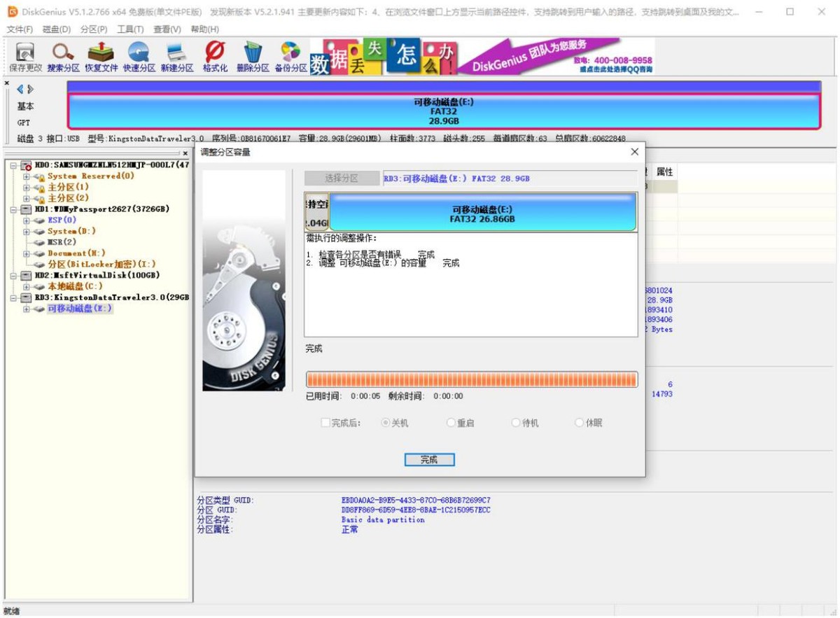Close the disk tree panel with its x
840x618 pixels.
pos(185,153)
